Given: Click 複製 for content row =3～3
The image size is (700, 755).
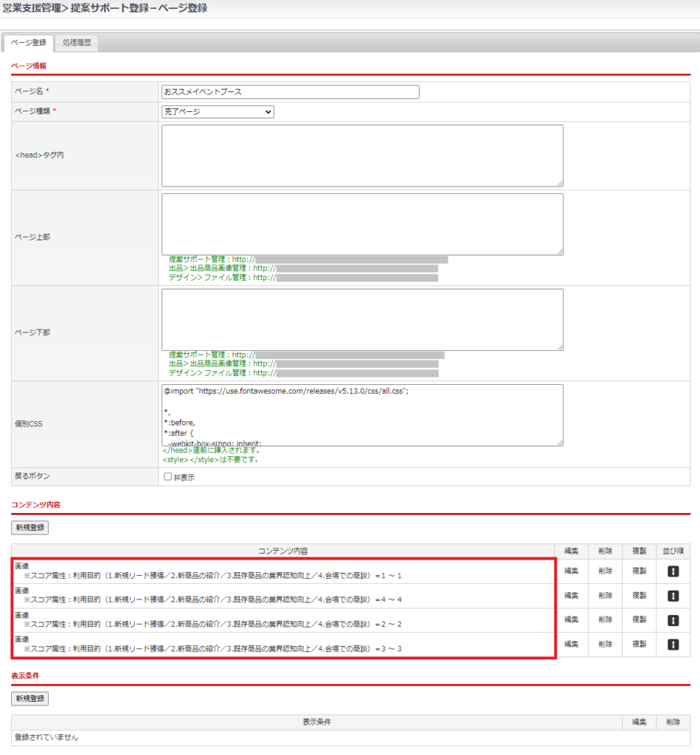Looking at the screenshot, I should click(640, 644).
